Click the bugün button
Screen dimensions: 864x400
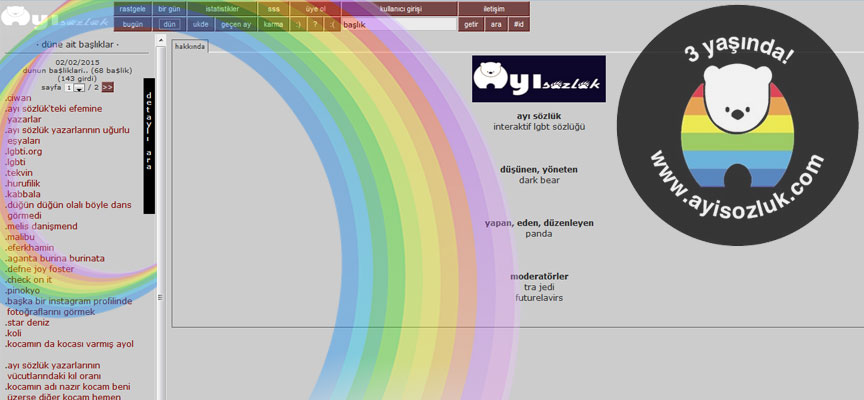(132, 24)
